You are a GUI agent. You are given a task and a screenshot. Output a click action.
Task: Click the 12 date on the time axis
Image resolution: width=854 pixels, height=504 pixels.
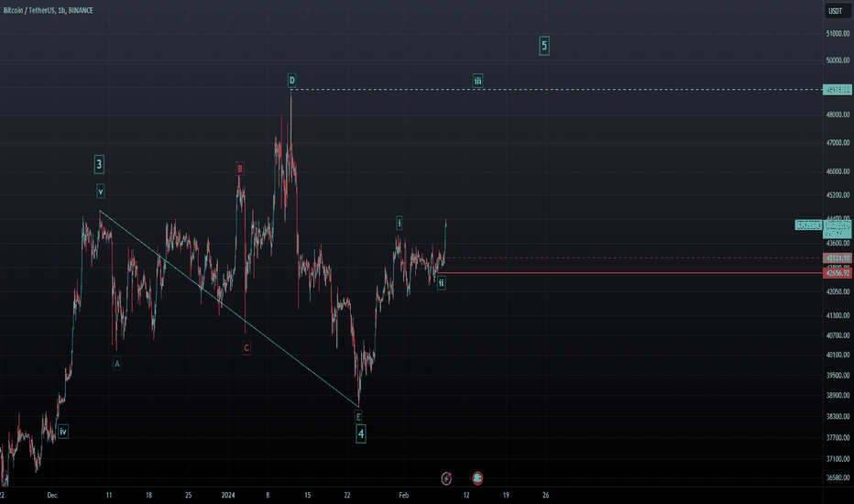pos(466,495)
